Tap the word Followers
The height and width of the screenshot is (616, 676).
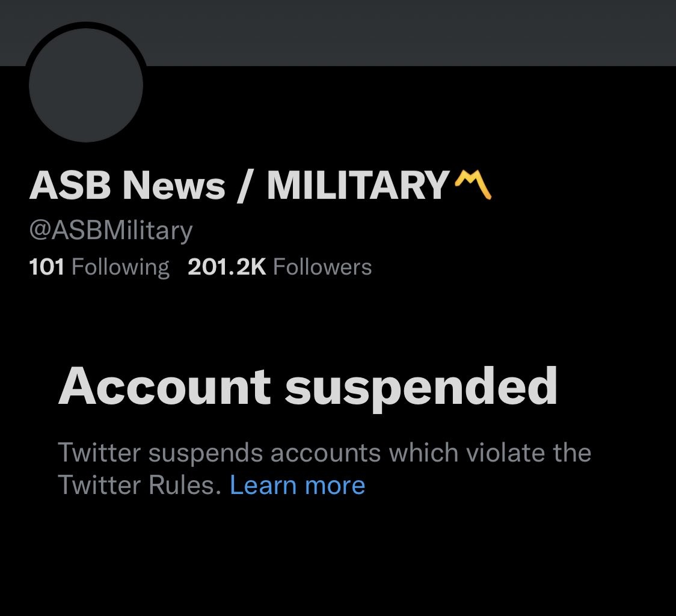[x=322, y=267]
